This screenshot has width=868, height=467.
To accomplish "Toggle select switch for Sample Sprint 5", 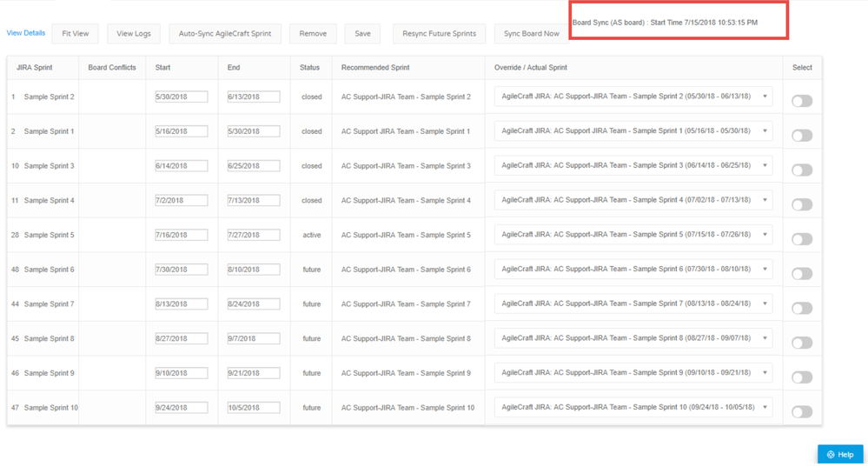I will click(802, 239).
